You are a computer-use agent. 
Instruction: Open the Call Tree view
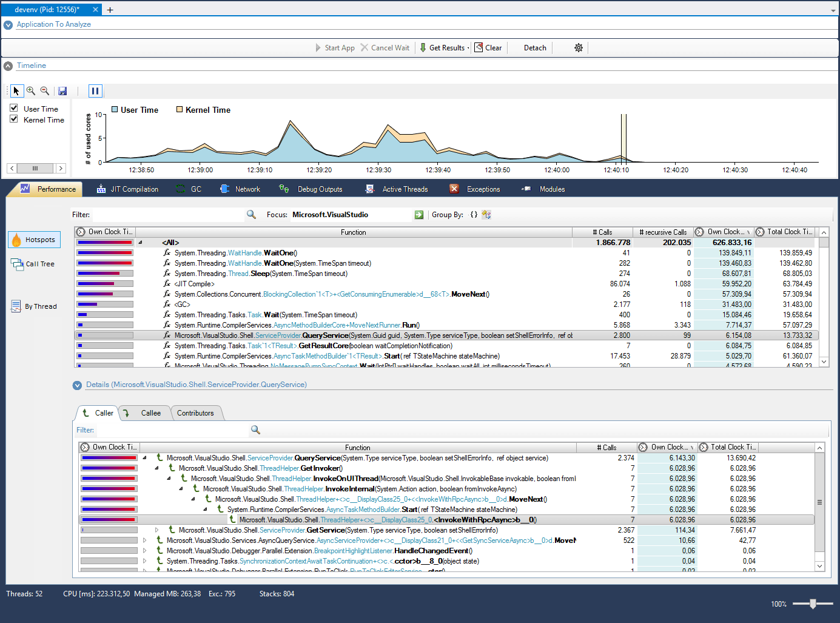[33, 264]
